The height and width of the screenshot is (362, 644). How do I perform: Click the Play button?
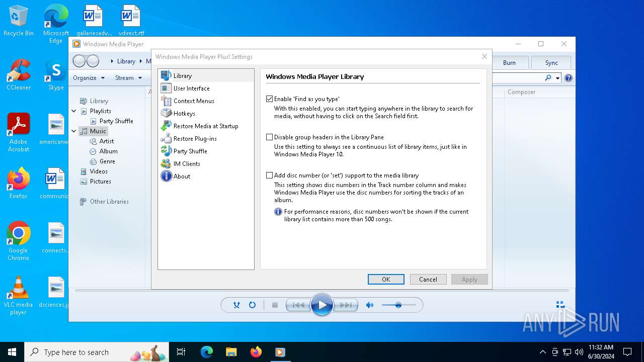[322, 305]
